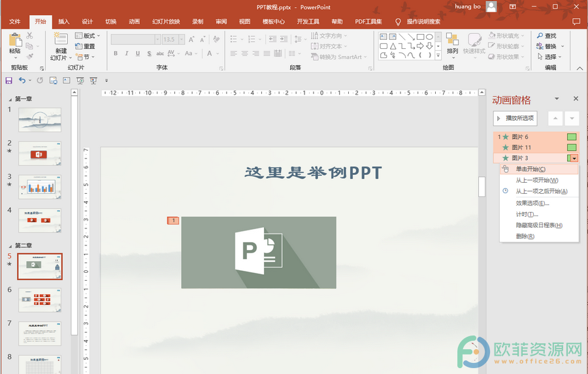Toggle Underline formatting
This screenshot has width=588, height=374.
[138, 54]
